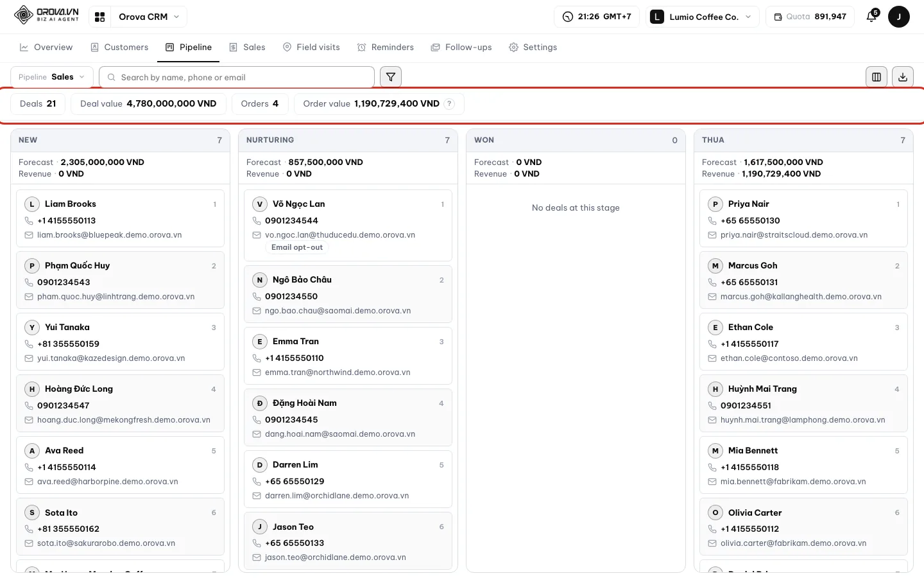The height and width of the screenshot is (578, 924).
Task: Click the phone icon on Liam Brooks card
Action: (29, 221)
